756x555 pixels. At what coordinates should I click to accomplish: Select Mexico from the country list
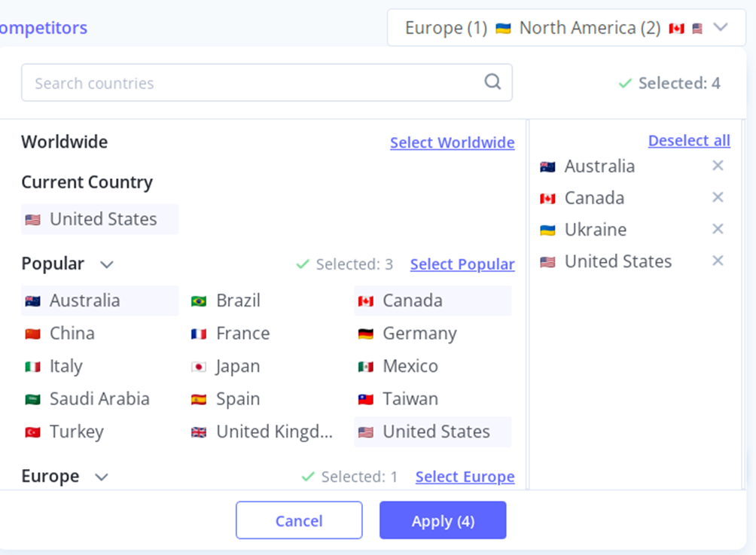(x=410, y=367)
